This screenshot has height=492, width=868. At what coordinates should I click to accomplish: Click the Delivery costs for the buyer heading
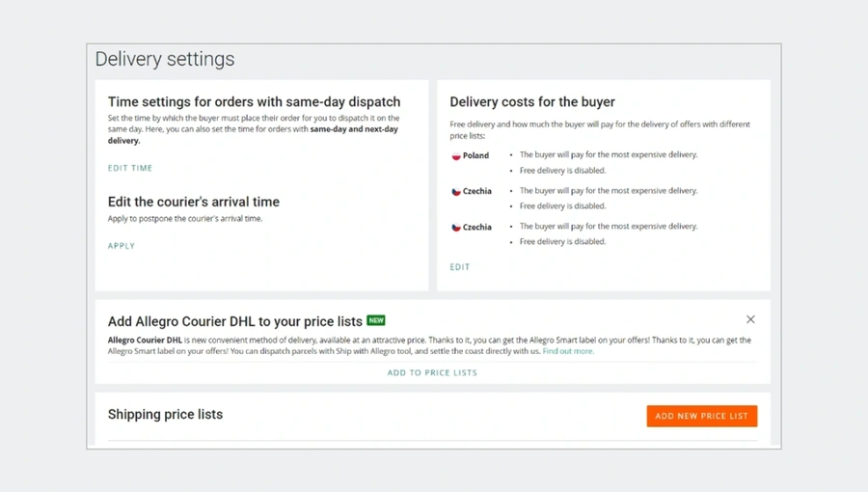point(532,102)
